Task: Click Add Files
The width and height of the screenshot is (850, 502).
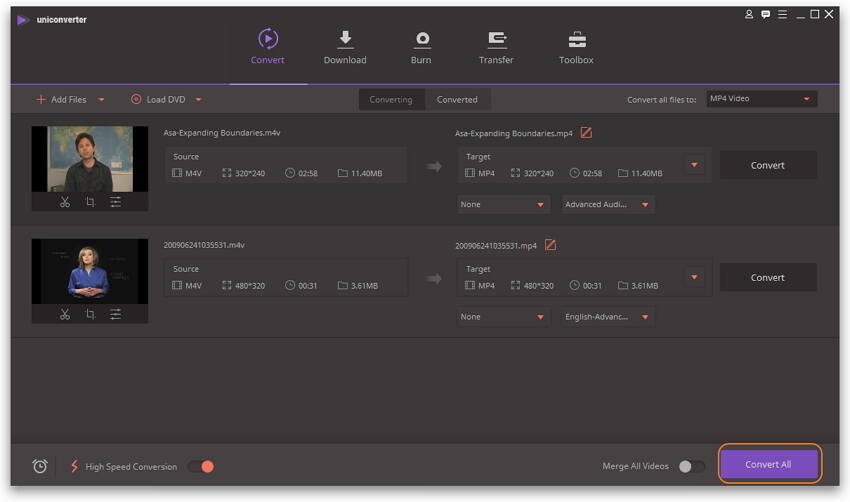Action: point(61,100)
